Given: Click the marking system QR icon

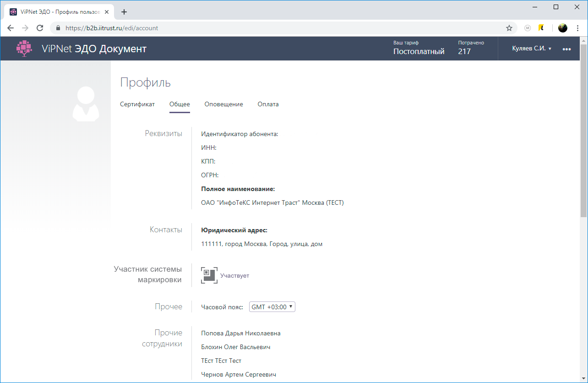Looking at the screenshot, I should (x=209, y=275).
